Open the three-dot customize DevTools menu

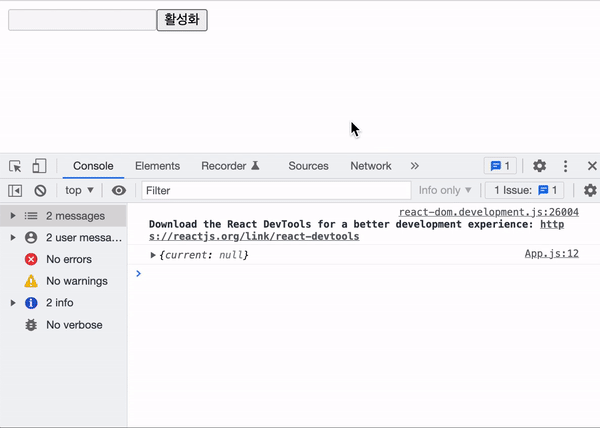pos(566,166)
